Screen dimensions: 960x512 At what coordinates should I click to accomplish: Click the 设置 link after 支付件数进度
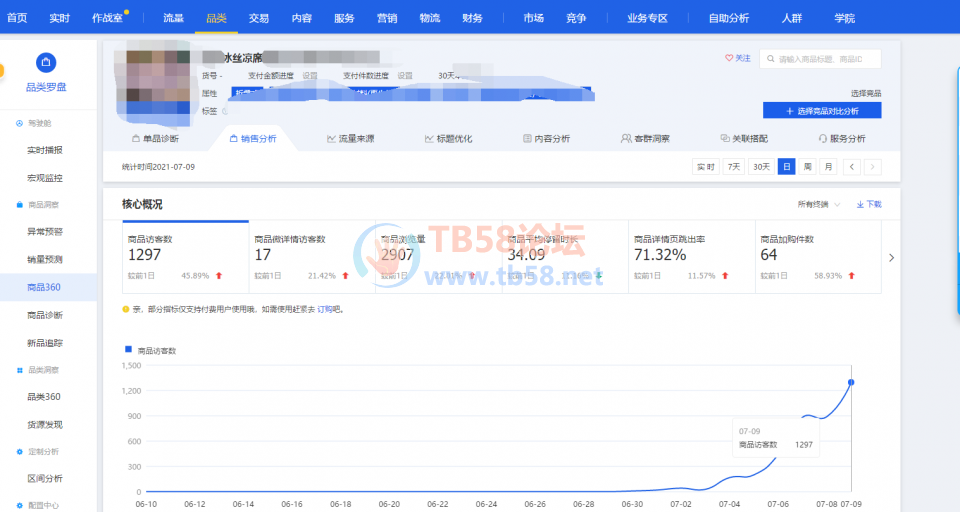coord(405,75)
